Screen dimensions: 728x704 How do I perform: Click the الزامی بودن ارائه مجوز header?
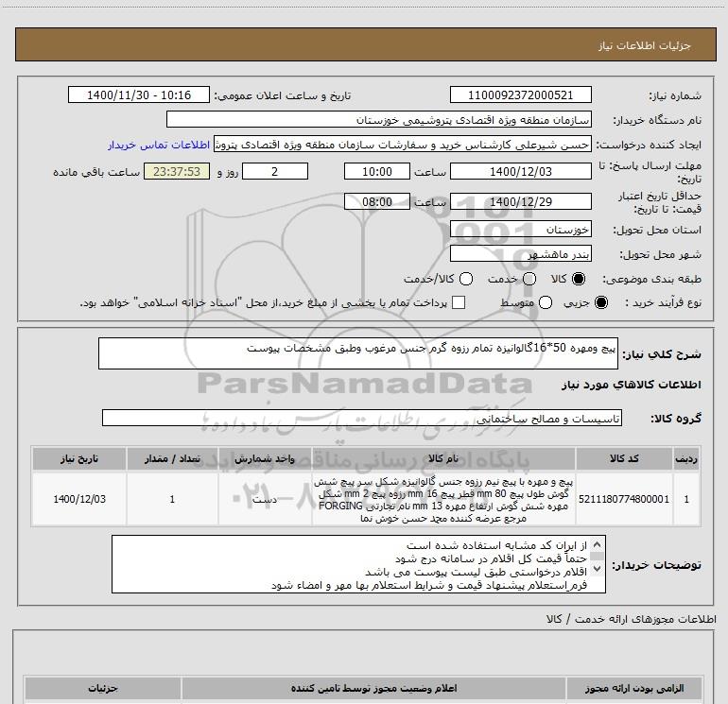[634, 688]
